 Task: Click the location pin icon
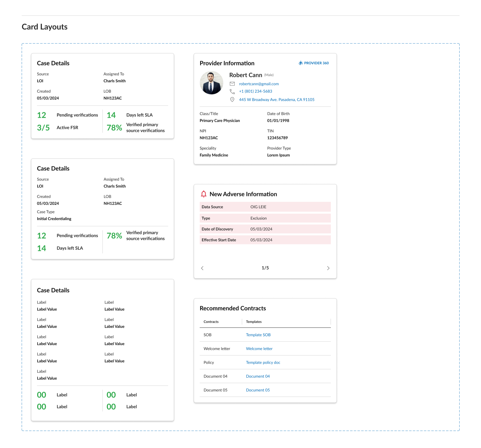tap(232, 100)
